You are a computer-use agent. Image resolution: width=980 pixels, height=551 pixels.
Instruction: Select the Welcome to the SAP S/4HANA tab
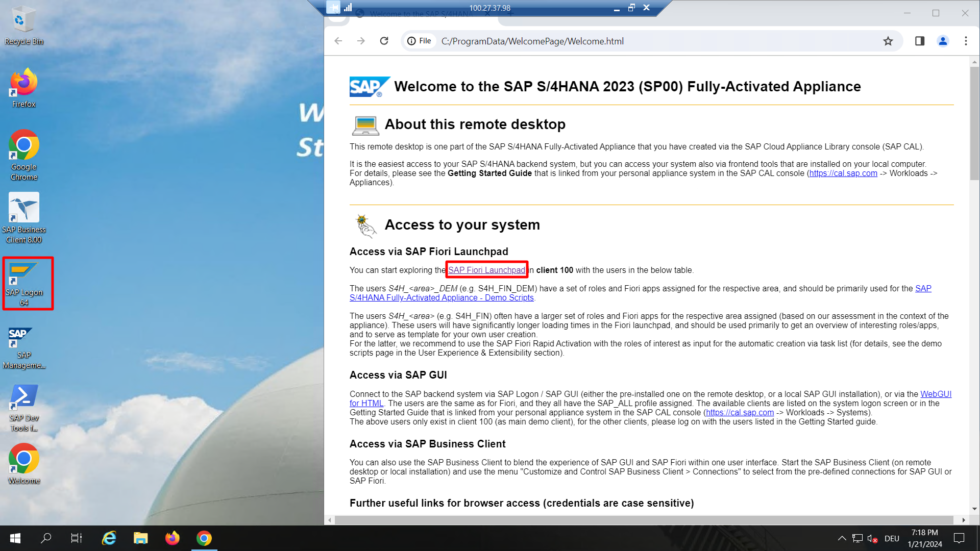pyautogui.click(x=421, y=14)
